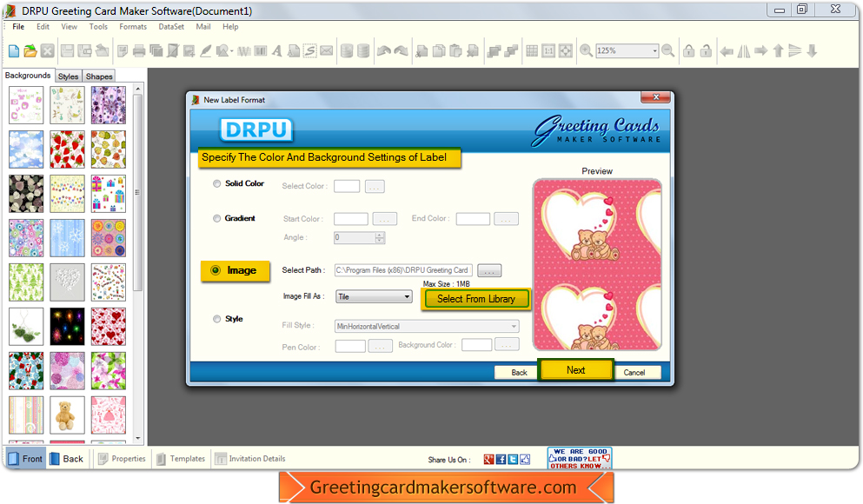Click Select From Library button
This screenshot has width=863, height=504.
[476, 299]
